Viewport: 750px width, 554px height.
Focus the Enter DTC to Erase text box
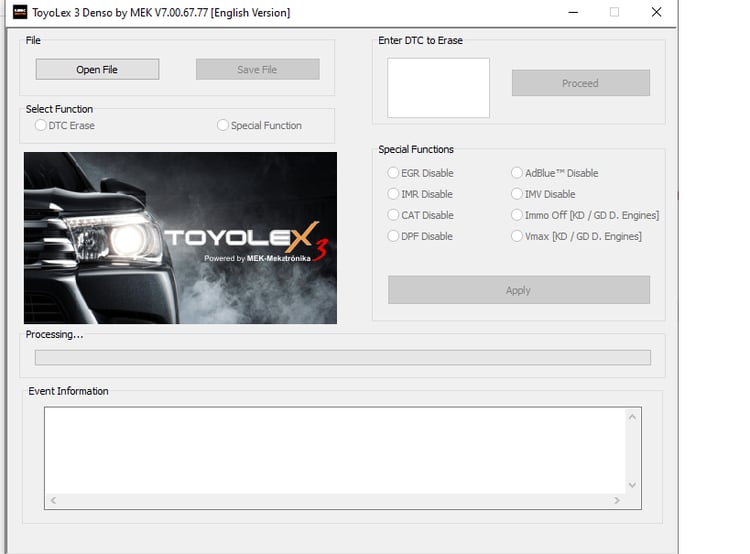tap(438, 88)
